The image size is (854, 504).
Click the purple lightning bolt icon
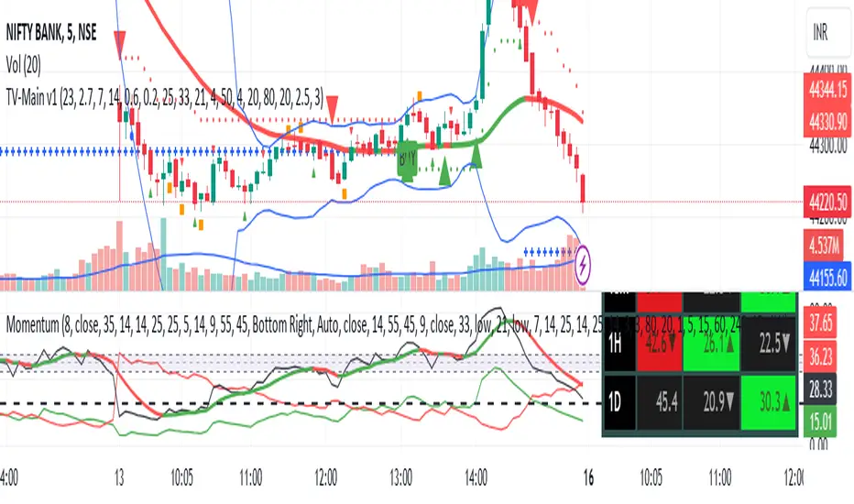pyautogui.click(x=583, y=266)
